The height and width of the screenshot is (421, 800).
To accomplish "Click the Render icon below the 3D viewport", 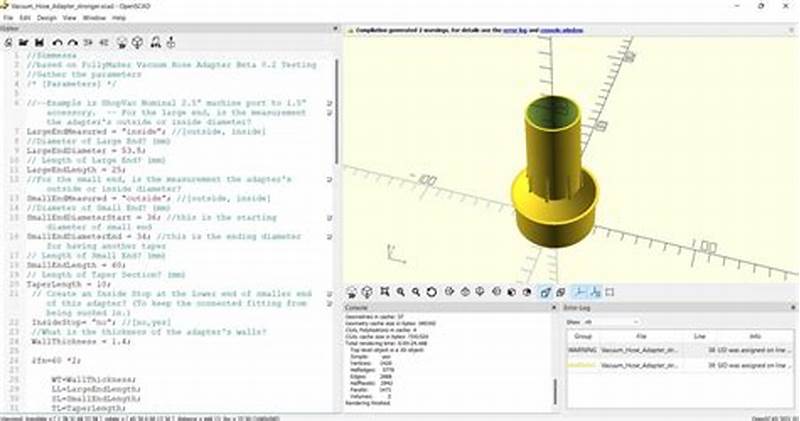I will pos(367,292).
